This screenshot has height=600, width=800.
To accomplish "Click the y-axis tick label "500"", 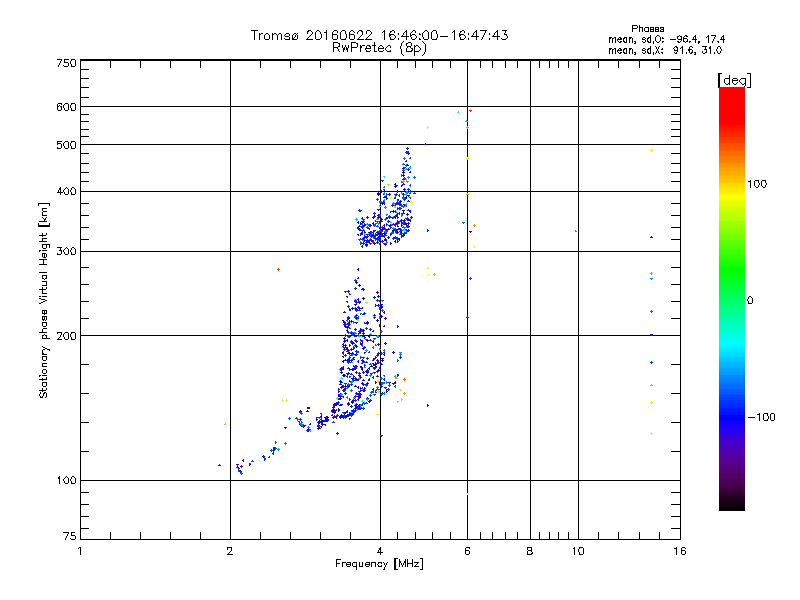I will click(66, 145).
